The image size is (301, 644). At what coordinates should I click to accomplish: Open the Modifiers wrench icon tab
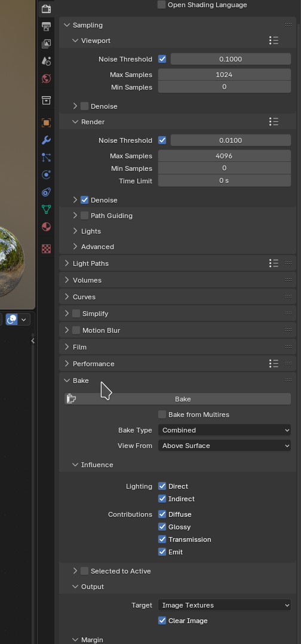point(47,140)
